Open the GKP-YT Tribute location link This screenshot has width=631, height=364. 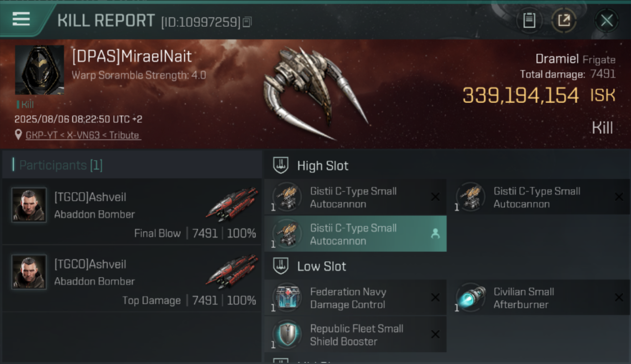83,135
